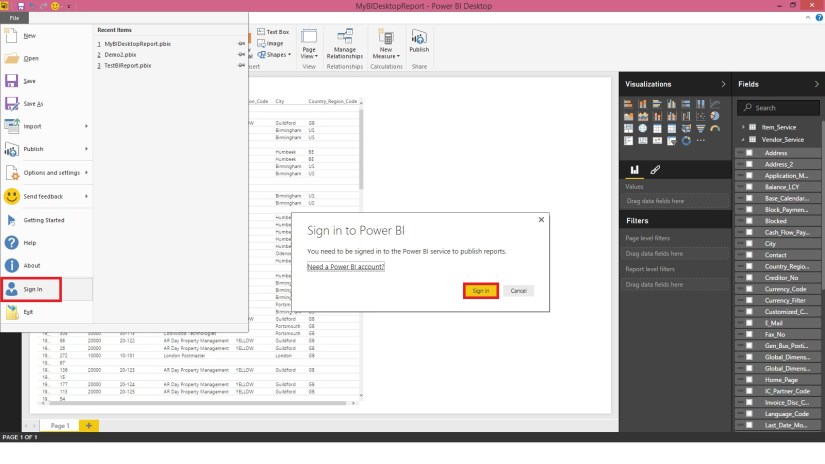Select the line chart visualization

(x=715, y=104)
